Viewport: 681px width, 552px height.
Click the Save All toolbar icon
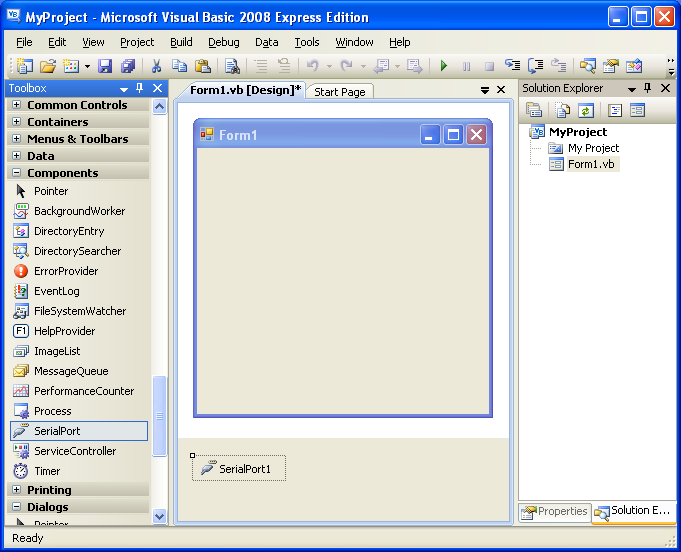[x=128, y=66]
